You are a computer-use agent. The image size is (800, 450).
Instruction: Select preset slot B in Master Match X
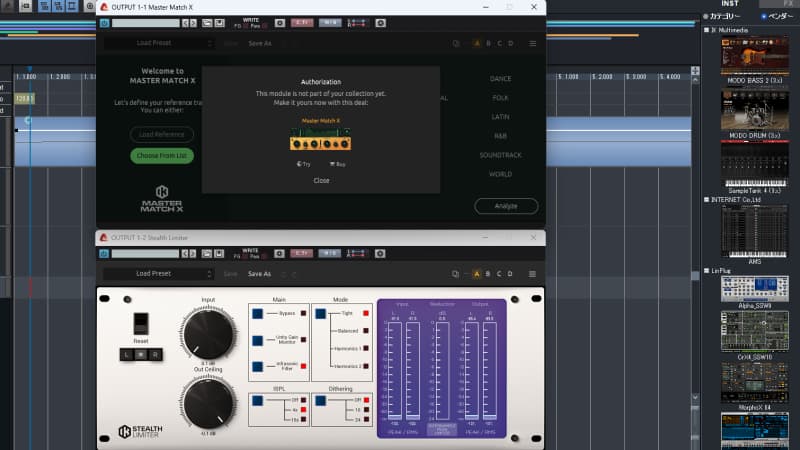pyautogui.click(x=488, y=43)
